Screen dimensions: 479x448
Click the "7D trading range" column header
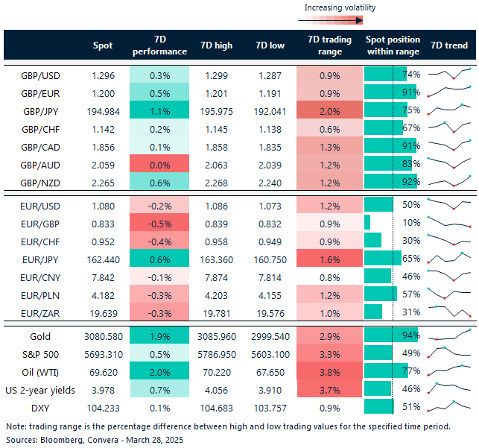coord(329,45)
